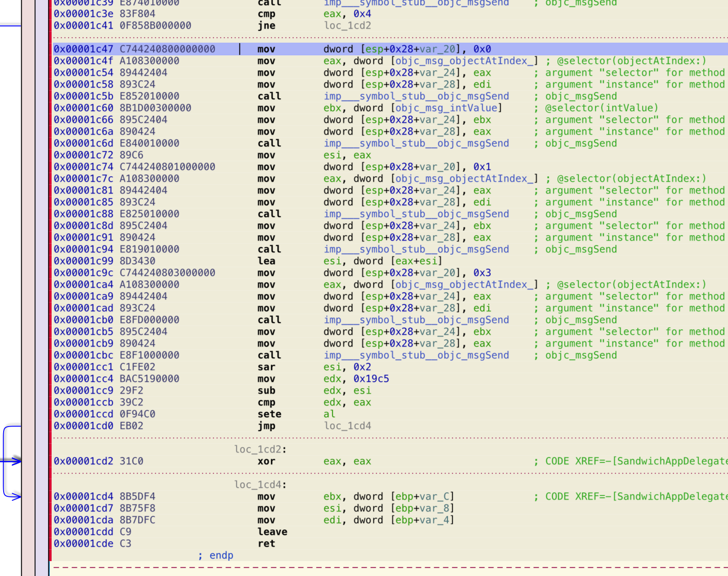Open objc_msg_objectAtIndex_ reference at 0x00001c7c

pyautogui.click(x=465, y=178)
